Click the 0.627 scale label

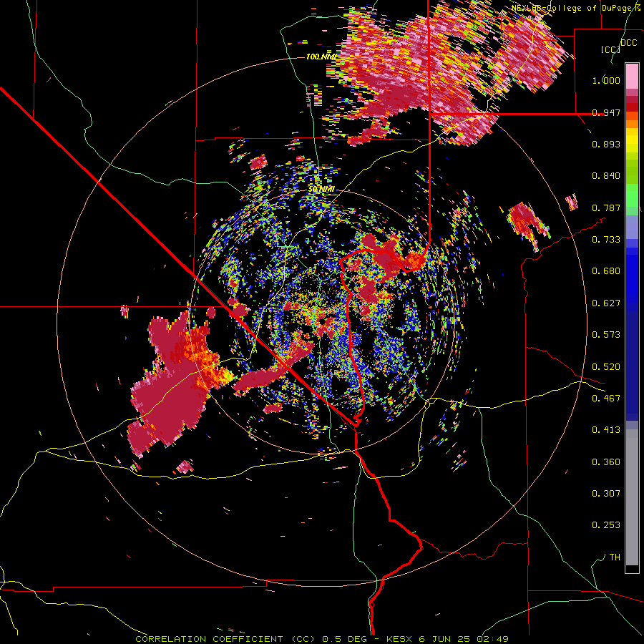point(606,303)
